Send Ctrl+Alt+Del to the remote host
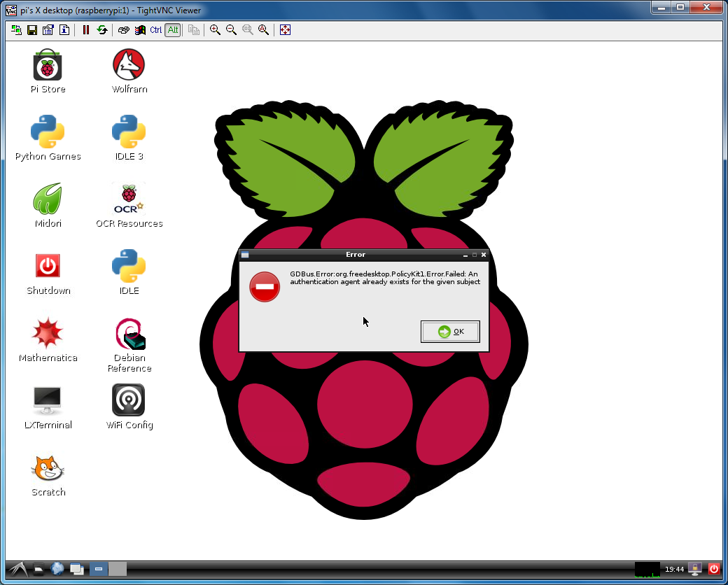 123,30
